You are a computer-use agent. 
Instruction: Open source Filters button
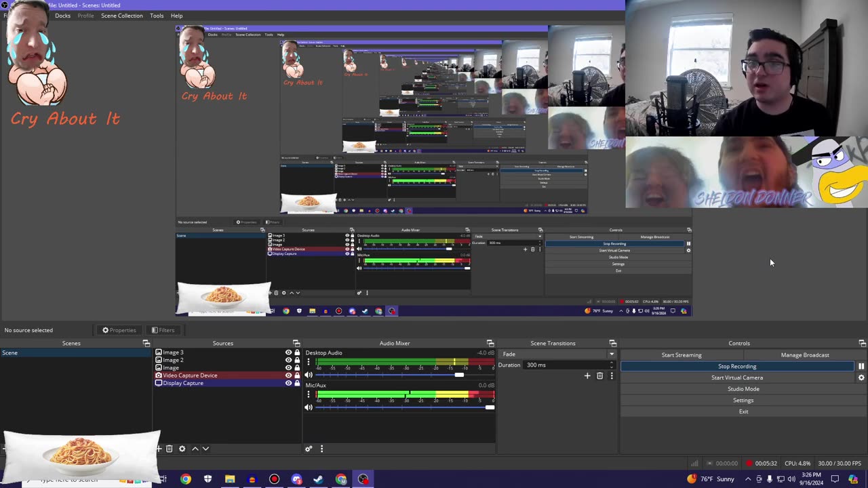tap(163, 330)
